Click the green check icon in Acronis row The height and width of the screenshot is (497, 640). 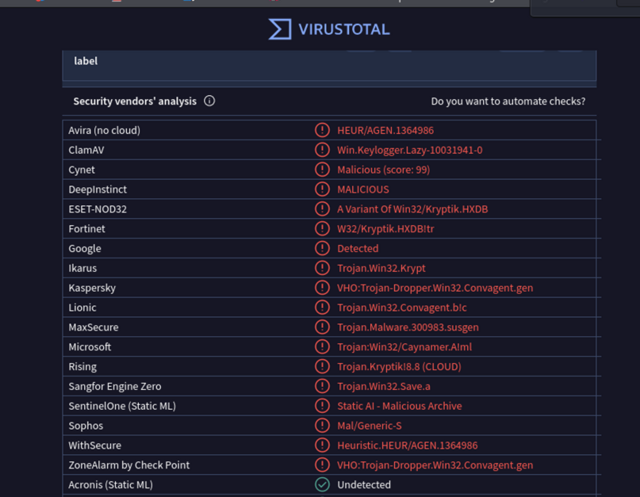(x=322, y=484)
